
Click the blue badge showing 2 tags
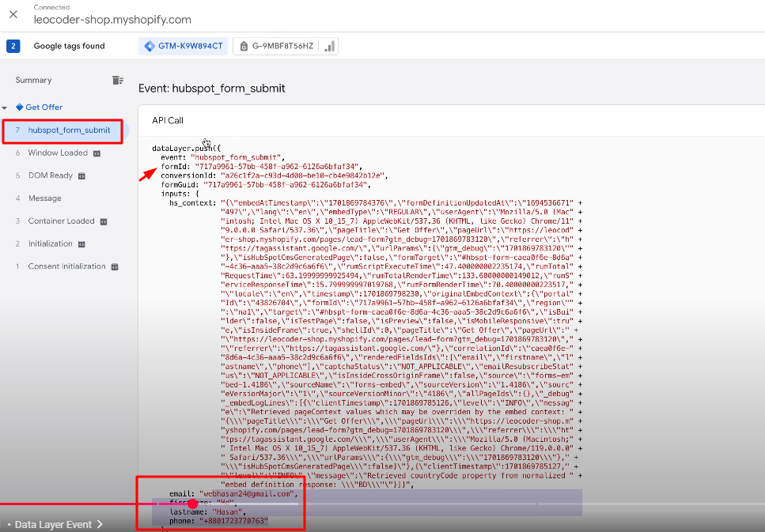(13, 47)
